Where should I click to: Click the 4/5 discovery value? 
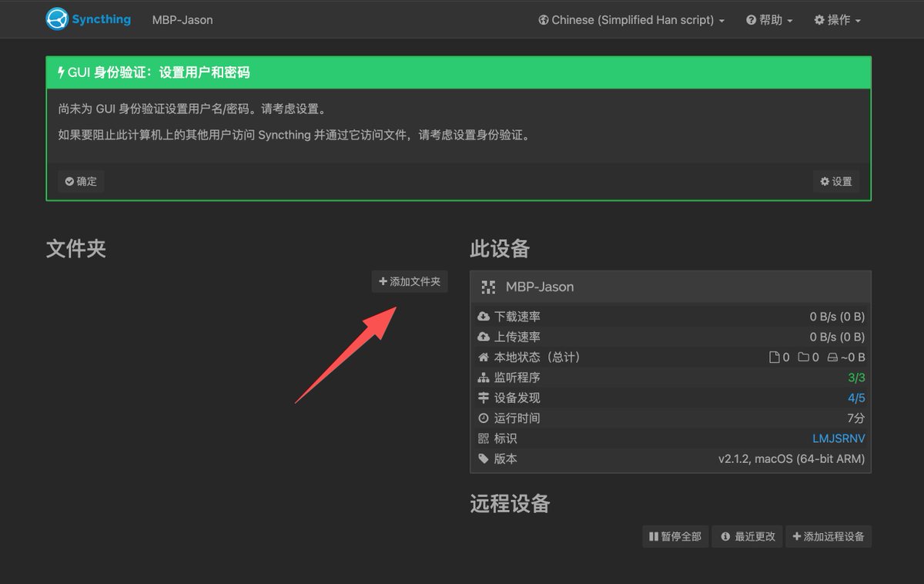pyautogui.click(x=856, y=398)
